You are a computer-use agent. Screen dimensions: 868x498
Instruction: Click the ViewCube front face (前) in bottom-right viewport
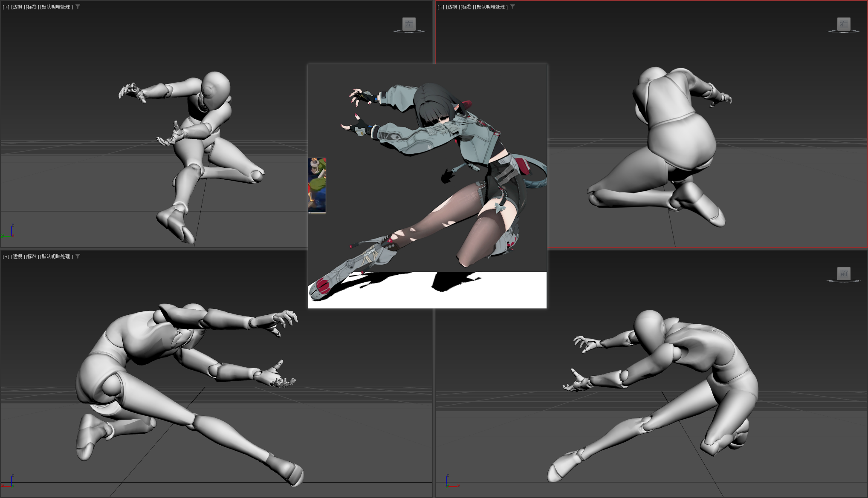(843, 273)
